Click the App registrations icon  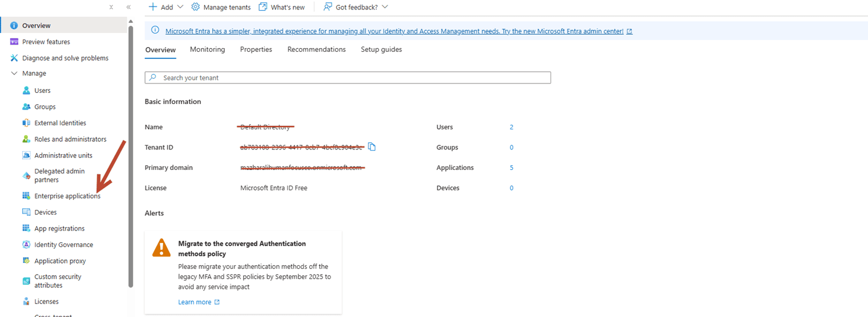(x=26, y=228)
